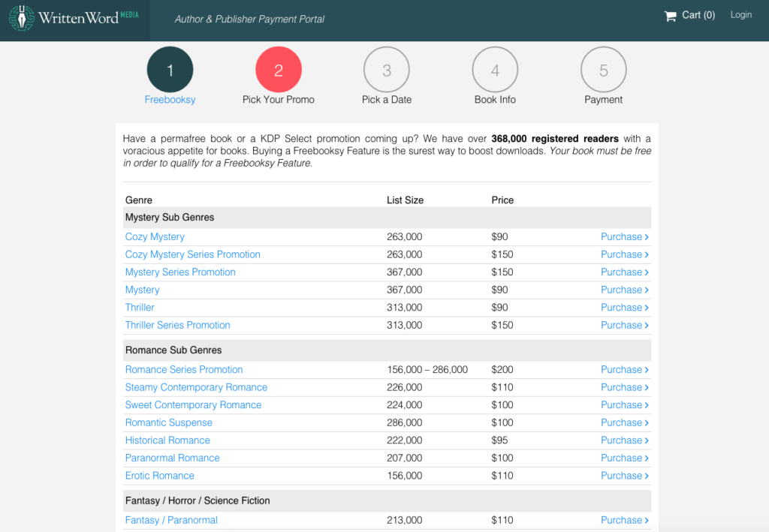Open the shopping cart icon
This screenshot has height=532, width=769.
coord(670,16)
